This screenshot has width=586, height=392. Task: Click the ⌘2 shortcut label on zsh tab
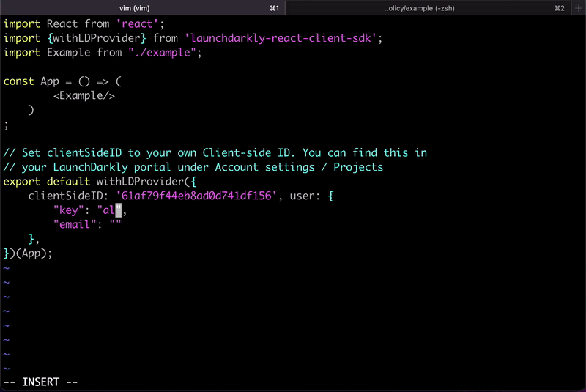coord(560,8)
